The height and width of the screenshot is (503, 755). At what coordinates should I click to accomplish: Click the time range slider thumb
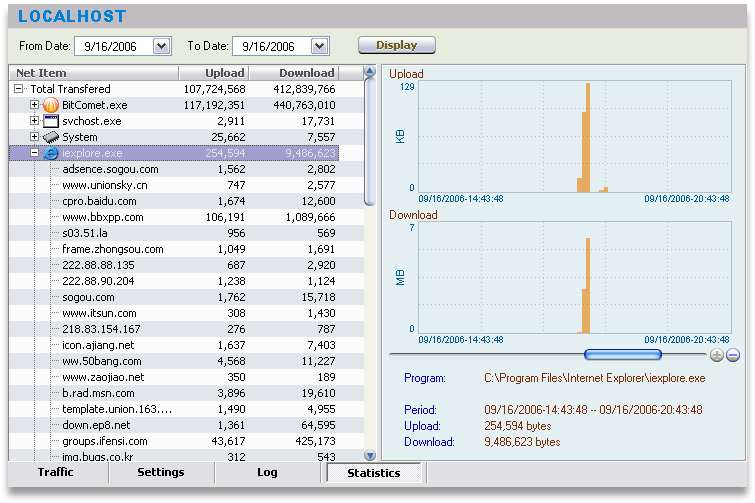pyautogui.click(x=623, y=355)
